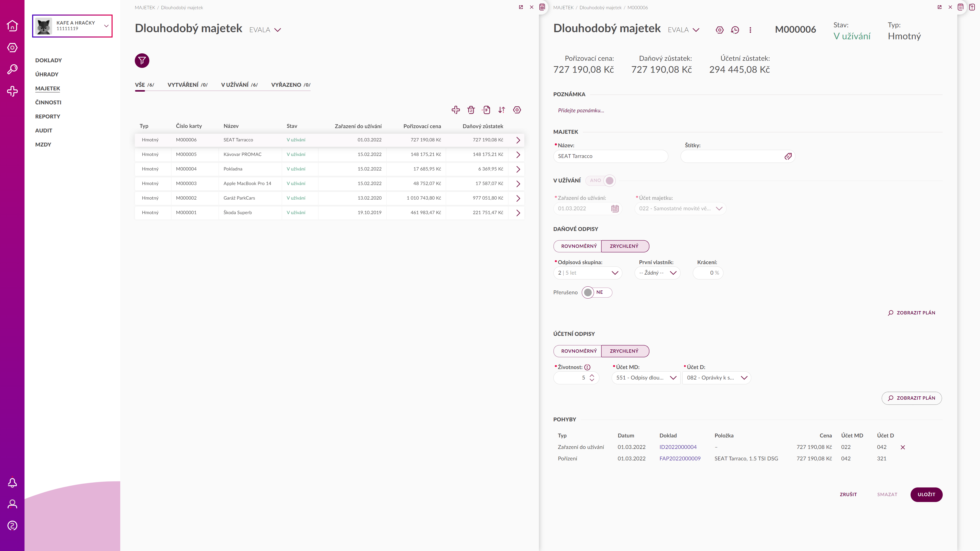
Task: Select Rovnoměrný under Daňové odpisy
Action: [577, 246]
